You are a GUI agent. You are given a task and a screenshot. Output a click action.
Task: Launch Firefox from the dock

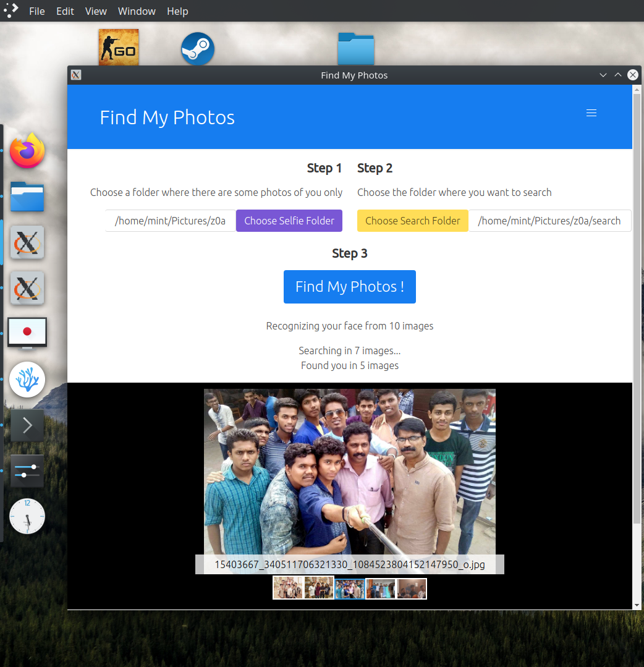[x=27, y=151]
